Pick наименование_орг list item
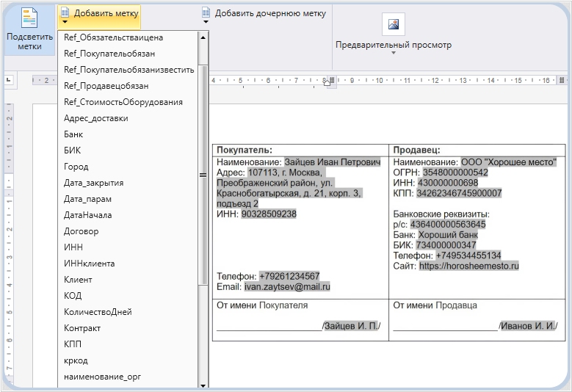572x392 pixels. tap(102, 377)
